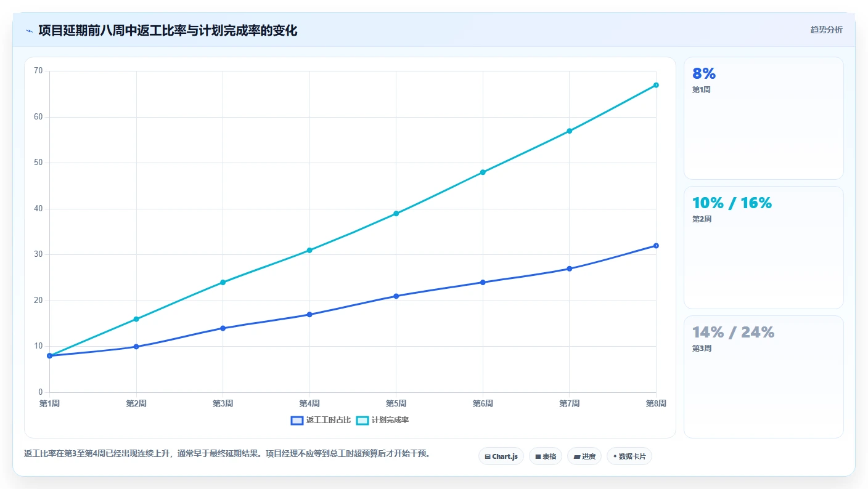Click the 计划完成率 point at 第7周
Screen dimensions: 868x489
pos(569,131)
